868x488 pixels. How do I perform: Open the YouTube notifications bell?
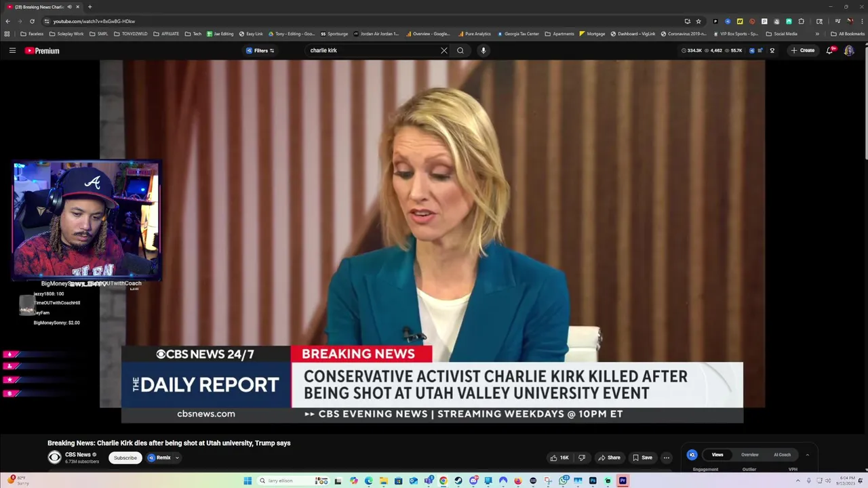(830, 50)
